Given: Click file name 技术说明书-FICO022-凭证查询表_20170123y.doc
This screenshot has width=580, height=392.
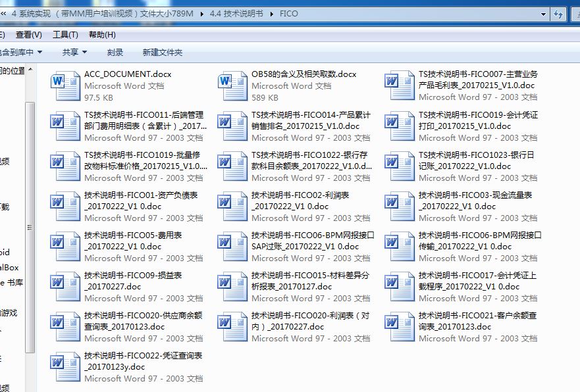Looking at the screenshot, I should (x=143, y=361).
